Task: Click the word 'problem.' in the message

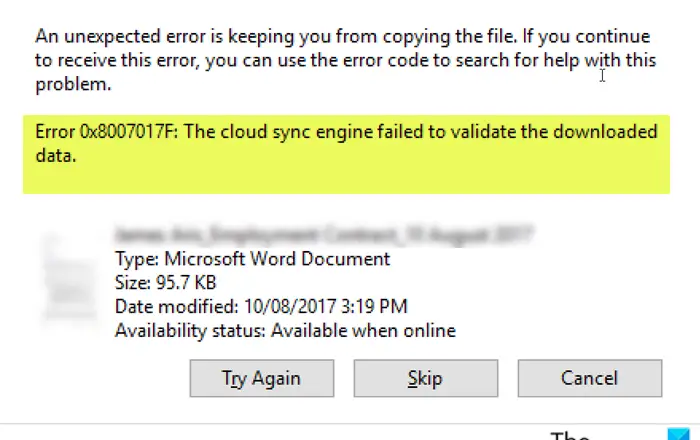Action: (73, 84)
